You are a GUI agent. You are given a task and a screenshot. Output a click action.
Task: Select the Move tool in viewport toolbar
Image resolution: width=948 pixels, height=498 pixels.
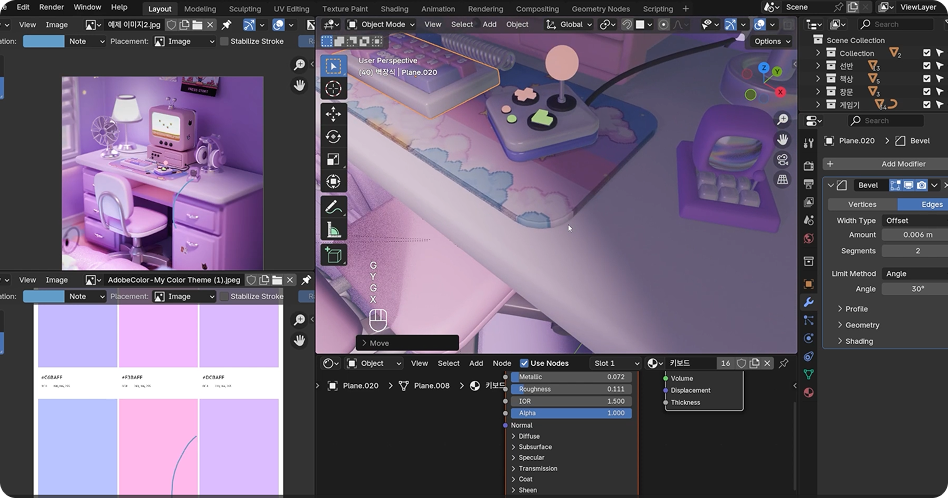333,114
